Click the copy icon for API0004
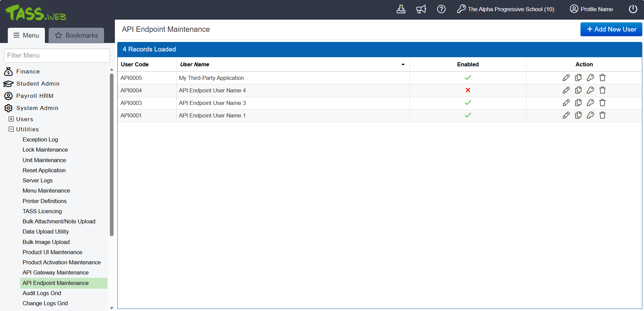Screen dimensions: 644x311 [x=578, y=90]
